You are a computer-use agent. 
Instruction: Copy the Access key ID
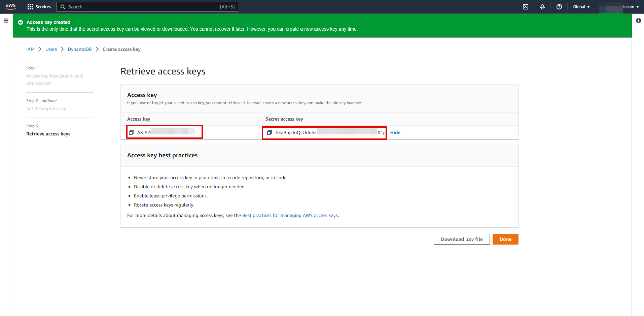point(131,132)
